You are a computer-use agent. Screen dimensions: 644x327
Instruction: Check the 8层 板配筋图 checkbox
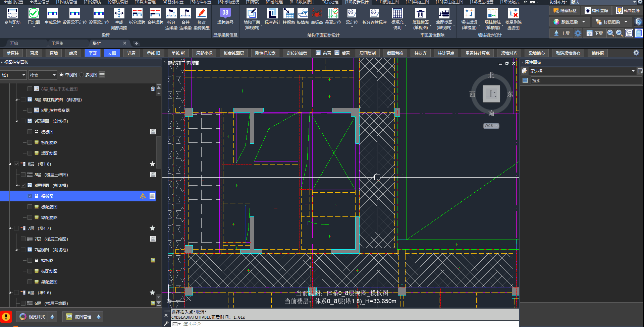(30, 207)
